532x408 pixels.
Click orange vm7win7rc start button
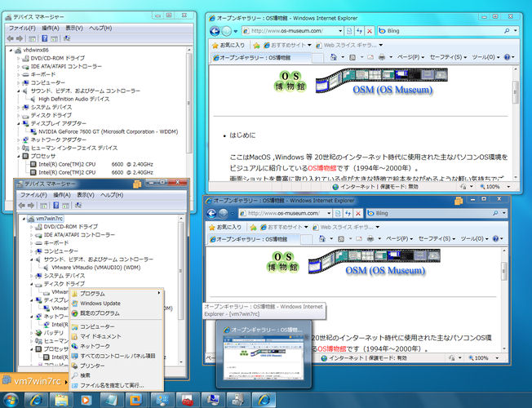tap(34, 382)
